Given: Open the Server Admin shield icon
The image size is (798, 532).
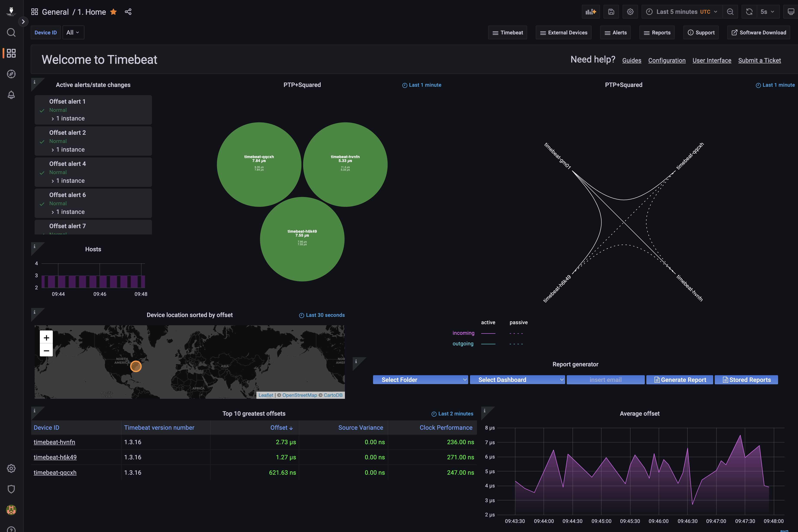Looking at the screenshot, I should coord(11,489).
